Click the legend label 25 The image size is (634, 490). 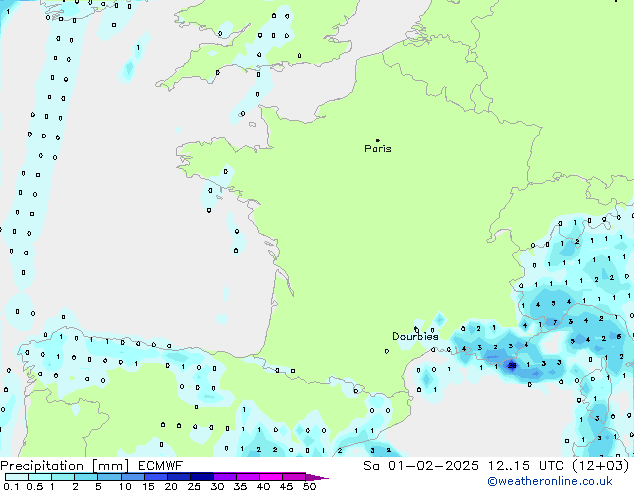coord(194,486)
